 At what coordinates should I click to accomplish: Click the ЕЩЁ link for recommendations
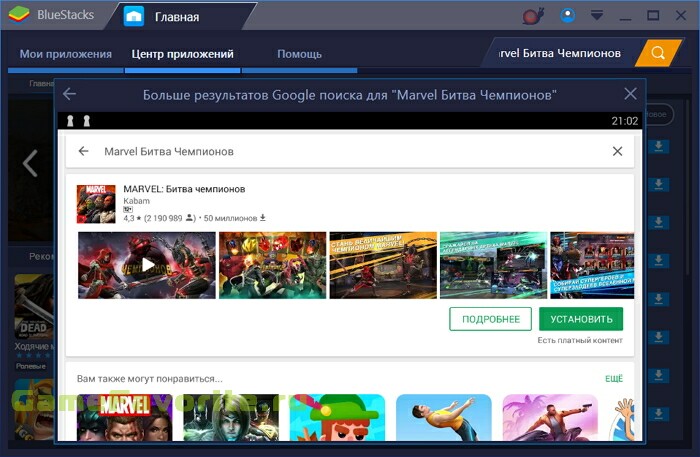tap(614, 378)
